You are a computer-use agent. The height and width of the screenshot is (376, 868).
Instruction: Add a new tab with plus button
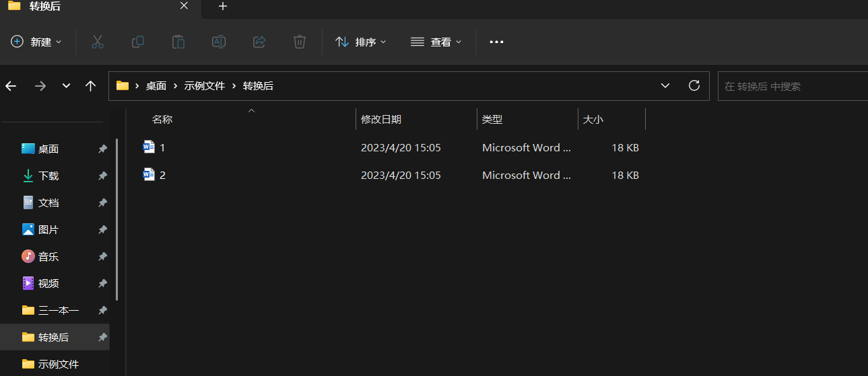[x=223, y=6]
